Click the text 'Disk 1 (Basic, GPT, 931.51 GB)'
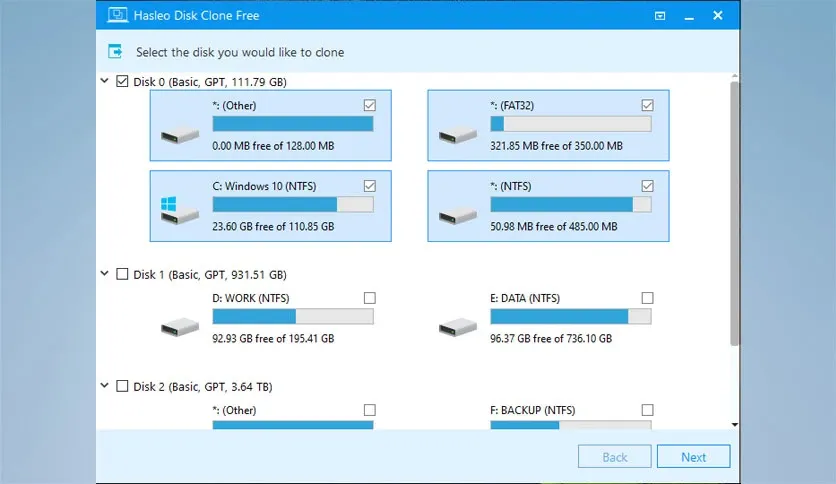Screen dimensions: 836x484 pyautogui.click(x=210, y=275)
